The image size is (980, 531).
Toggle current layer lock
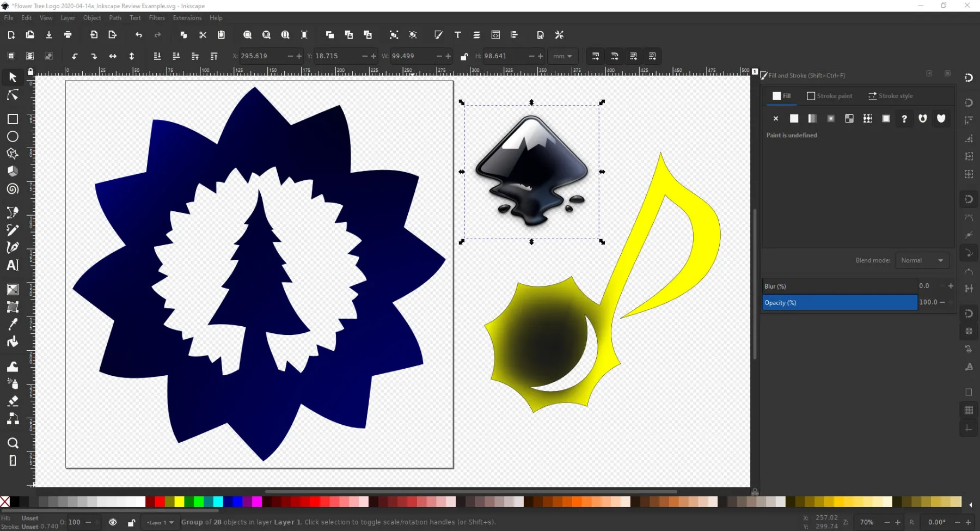131,522
